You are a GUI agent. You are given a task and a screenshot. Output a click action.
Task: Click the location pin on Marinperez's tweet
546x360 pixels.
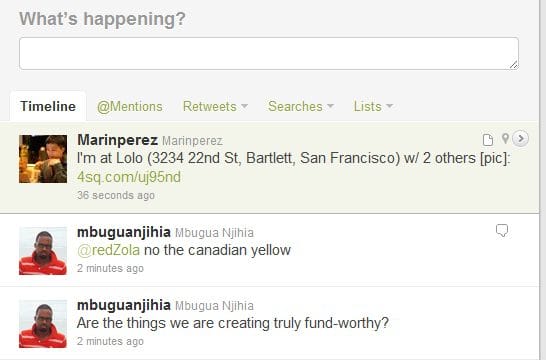[505, 139]
